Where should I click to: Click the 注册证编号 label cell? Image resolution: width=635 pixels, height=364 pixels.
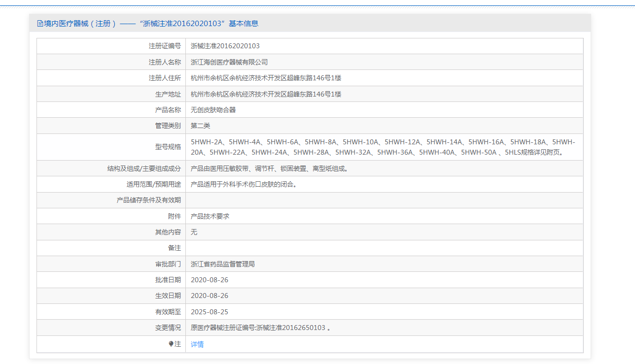click(165, 46)
